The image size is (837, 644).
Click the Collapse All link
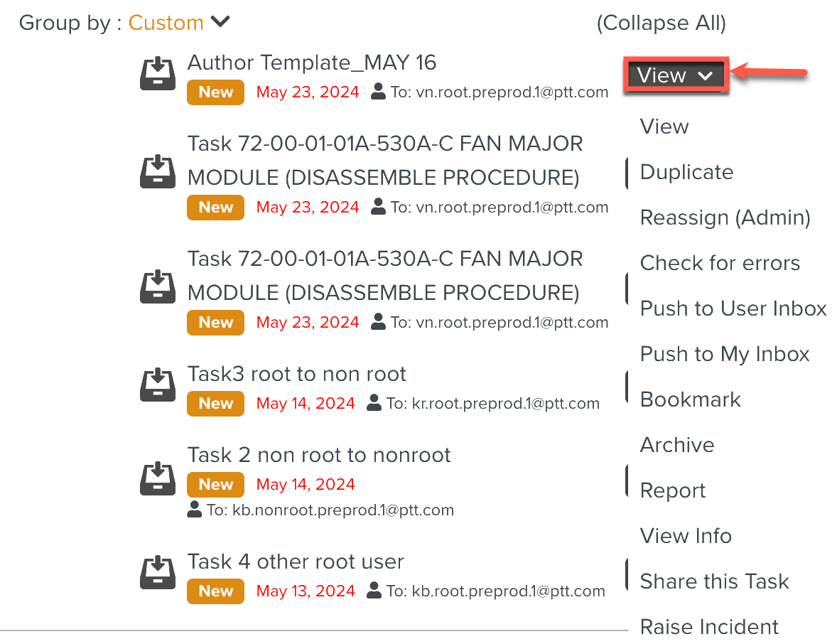point(661,23)
